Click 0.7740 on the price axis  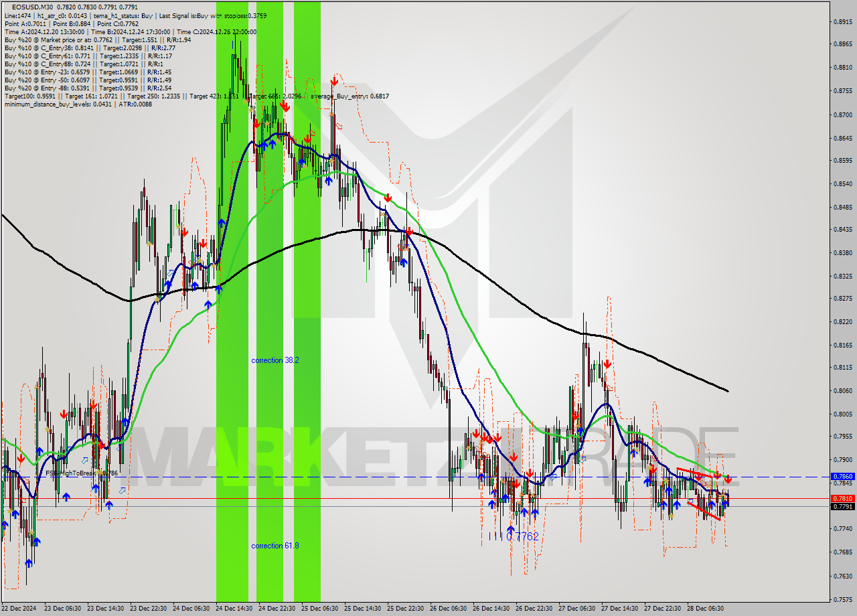(843, 529)
